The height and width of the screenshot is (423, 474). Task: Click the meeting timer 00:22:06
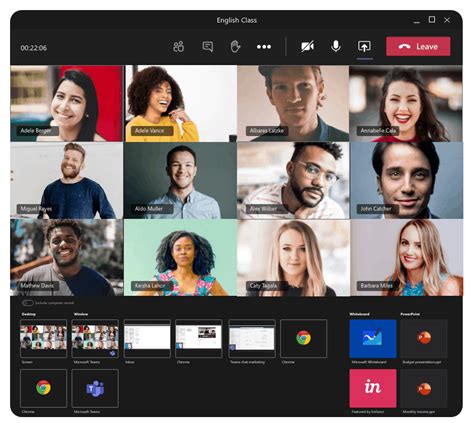point(34,48)
